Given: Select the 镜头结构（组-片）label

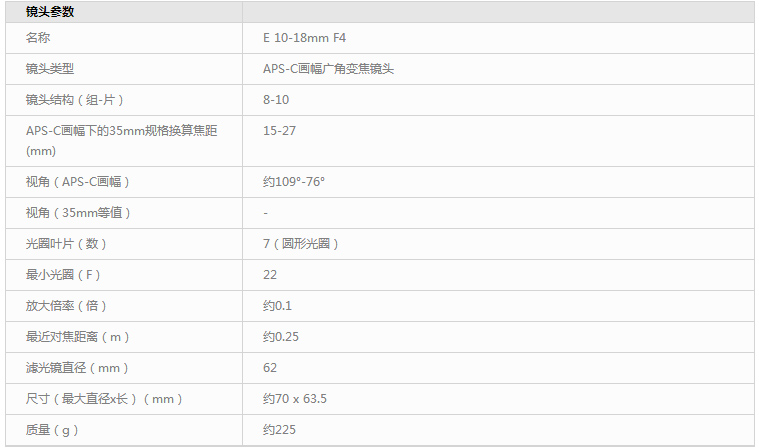Looking at the screenshot, I should click(74, 100).
